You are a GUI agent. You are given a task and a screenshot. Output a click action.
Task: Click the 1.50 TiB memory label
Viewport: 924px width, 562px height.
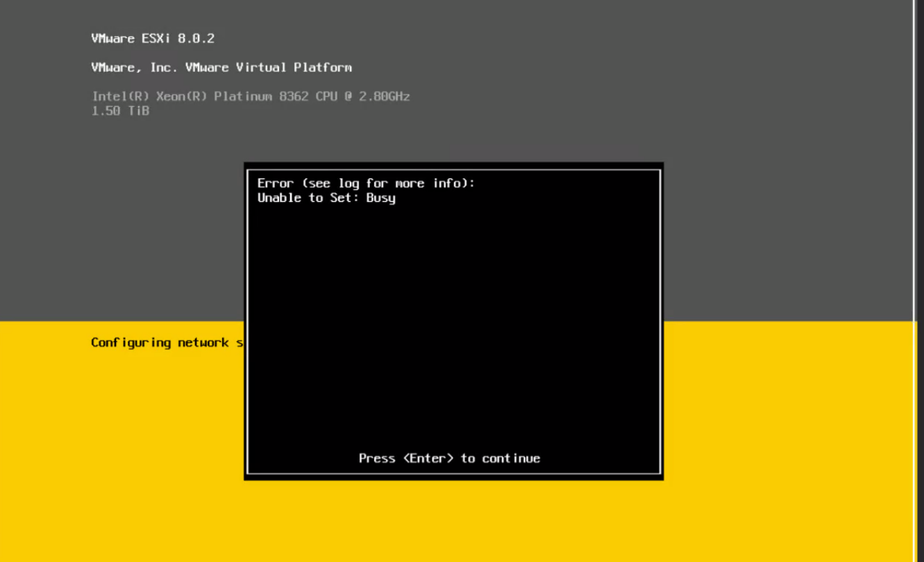(119, 110)
